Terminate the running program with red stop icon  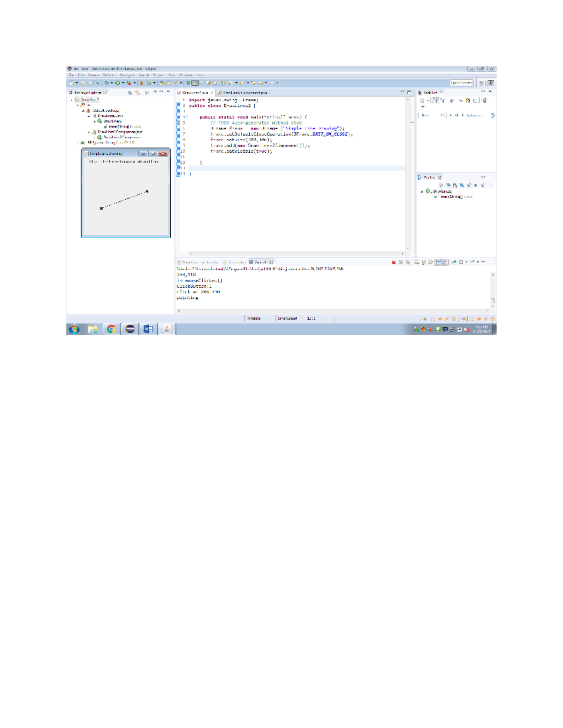click(394, 263)
